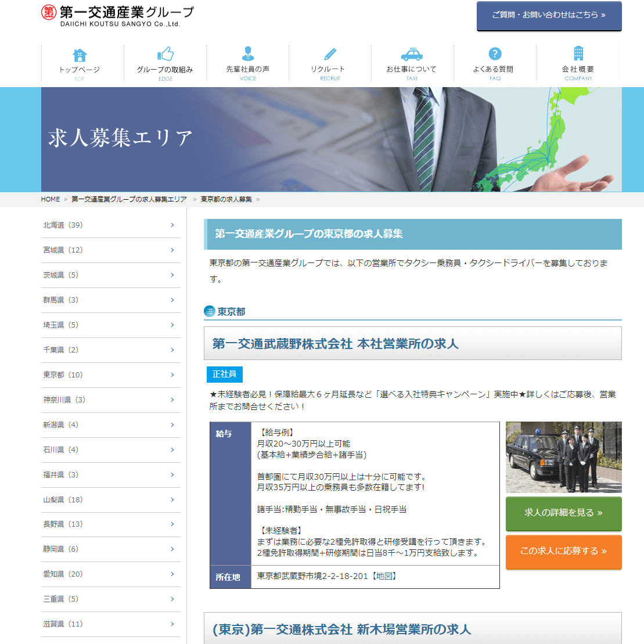Click chevron on 神奈川県 (3) row
The height and width of the screenshot is (644, 644).
pyautogui.click(x=172, y=400)
